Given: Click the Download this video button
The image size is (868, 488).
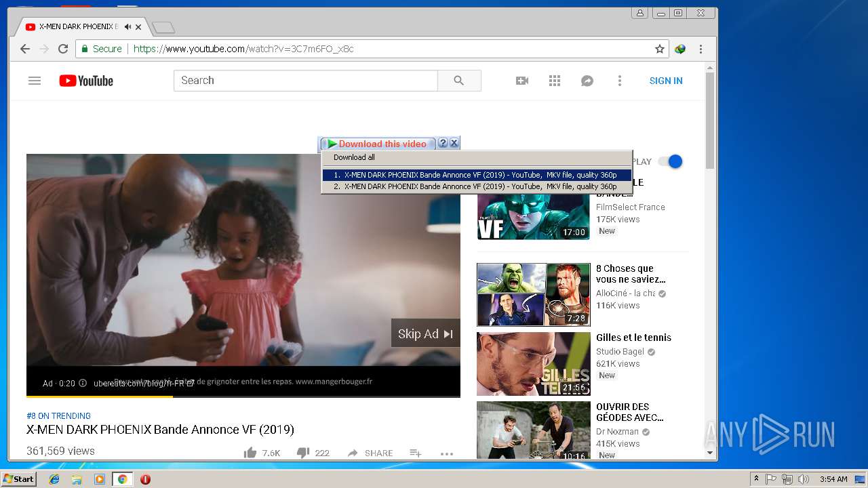Looking at the screenshot, I should click(376, 144).
